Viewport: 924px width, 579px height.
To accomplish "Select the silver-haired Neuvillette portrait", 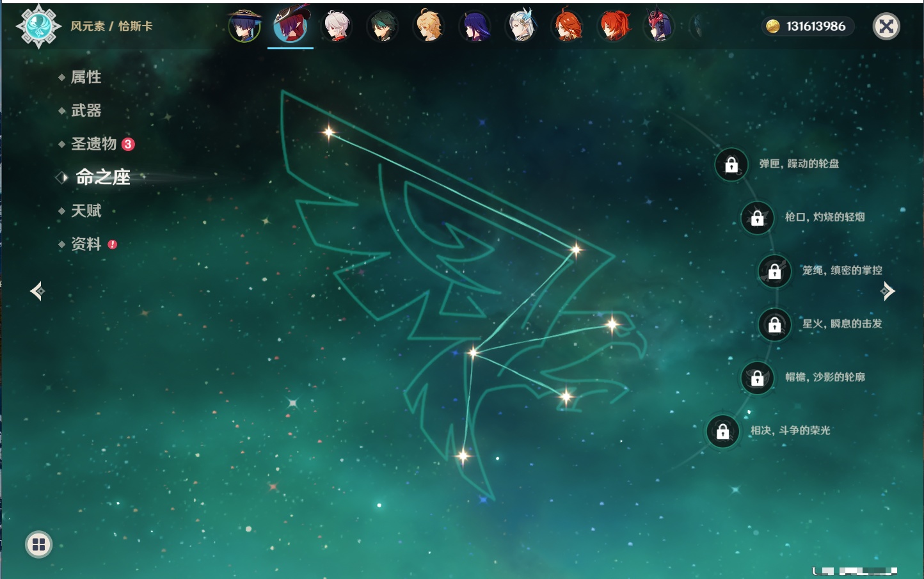I will [x=521, y=26].
